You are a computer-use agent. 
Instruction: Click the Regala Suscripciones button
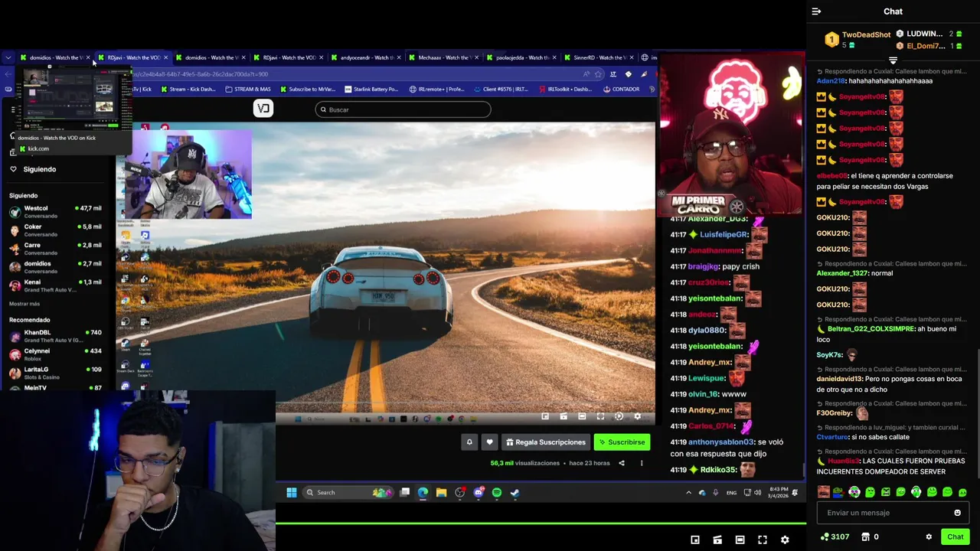tap(544, 442)
